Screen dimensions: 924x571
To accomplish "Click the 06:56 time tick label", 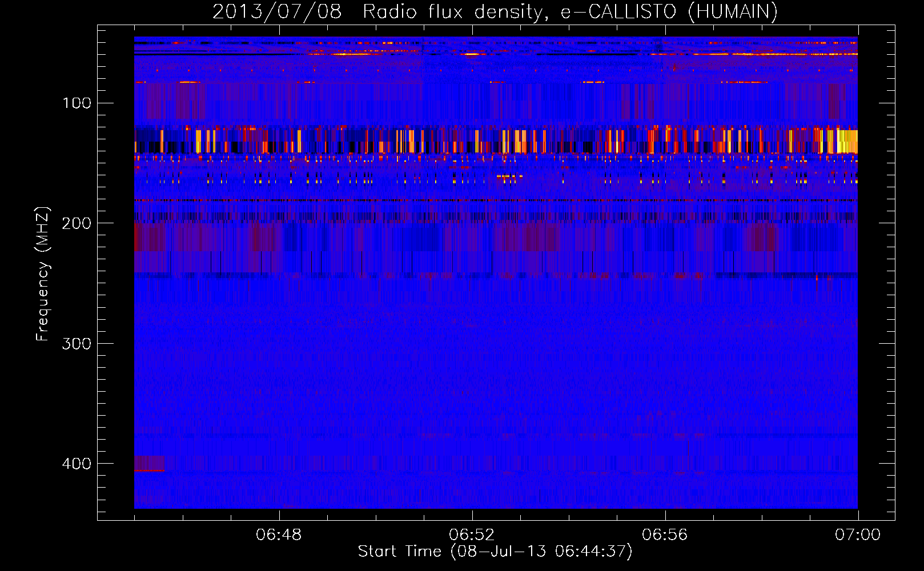I will (665, 535).
